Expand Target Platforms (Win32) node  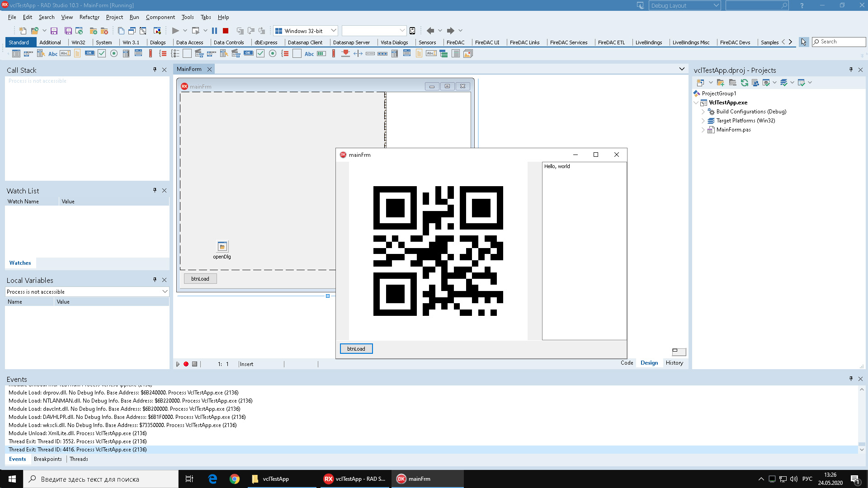click(703, 121)
